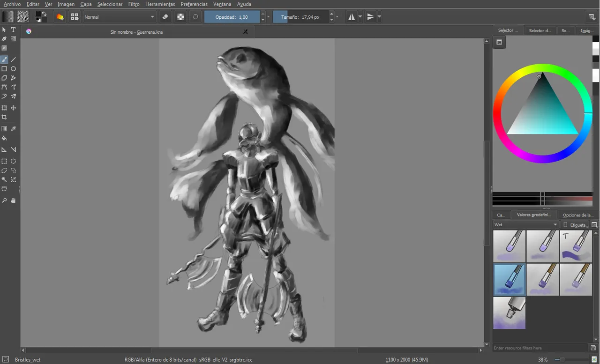
Task: Select the Multibrush tool
Action: 14,96
